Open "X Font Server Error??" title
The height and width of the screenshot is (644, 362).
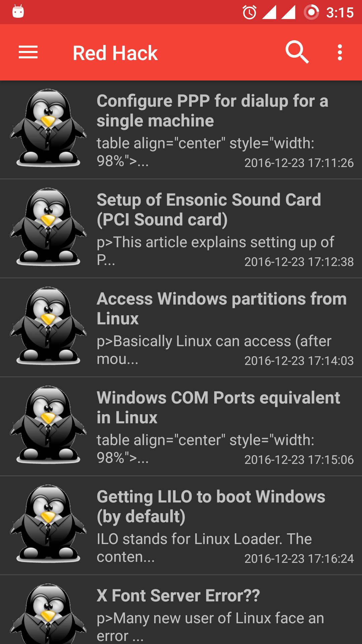pos(178,596)
